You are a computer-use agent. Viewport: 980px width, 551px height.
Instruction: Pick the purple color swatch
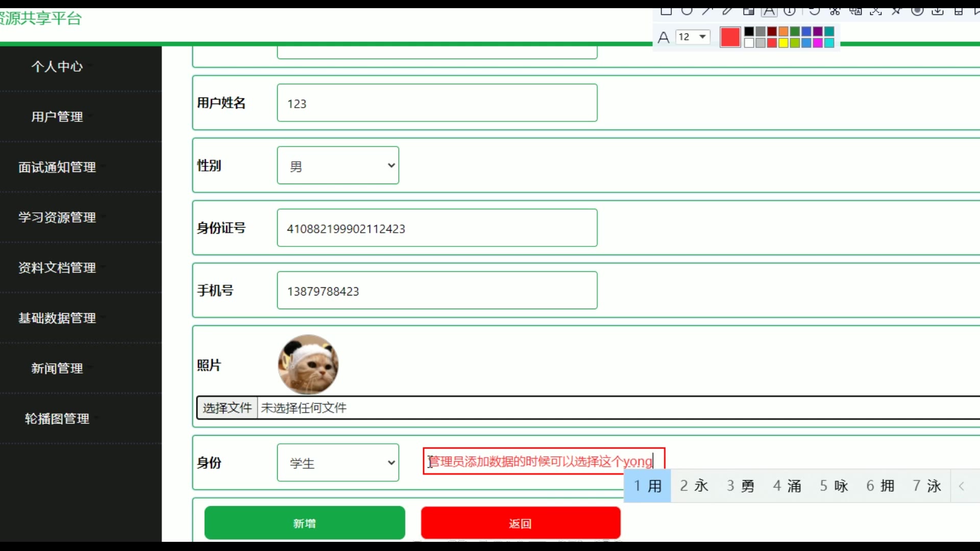pyautogui.click(x=818, y=32)
